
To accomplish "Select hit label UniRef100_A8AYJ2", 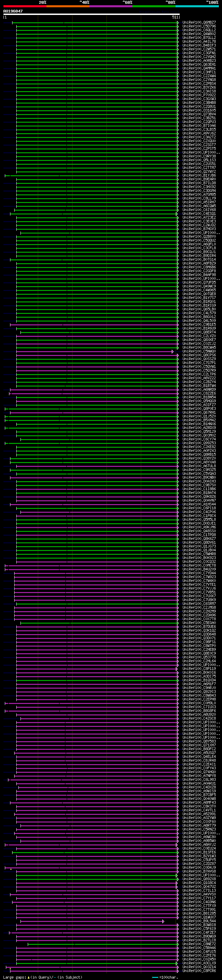I will 199,844.
